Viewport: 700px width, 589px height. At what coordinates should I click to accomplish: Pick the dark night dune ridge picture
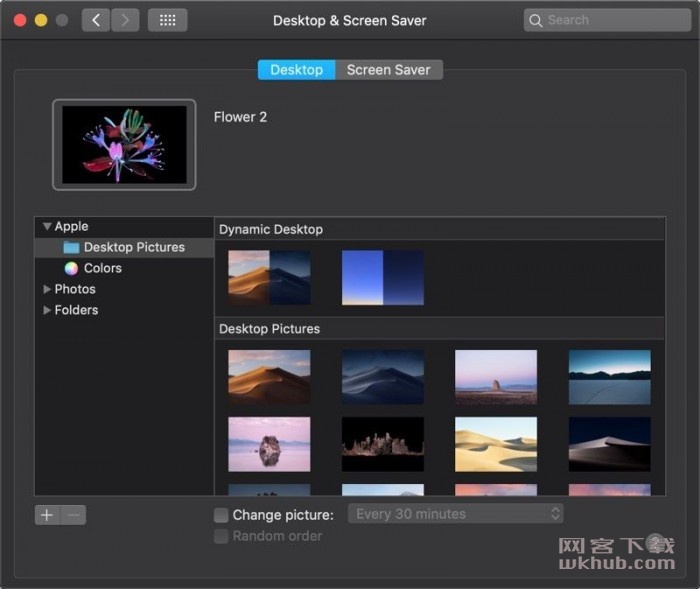pyautogui.click(x=609, y=444)
